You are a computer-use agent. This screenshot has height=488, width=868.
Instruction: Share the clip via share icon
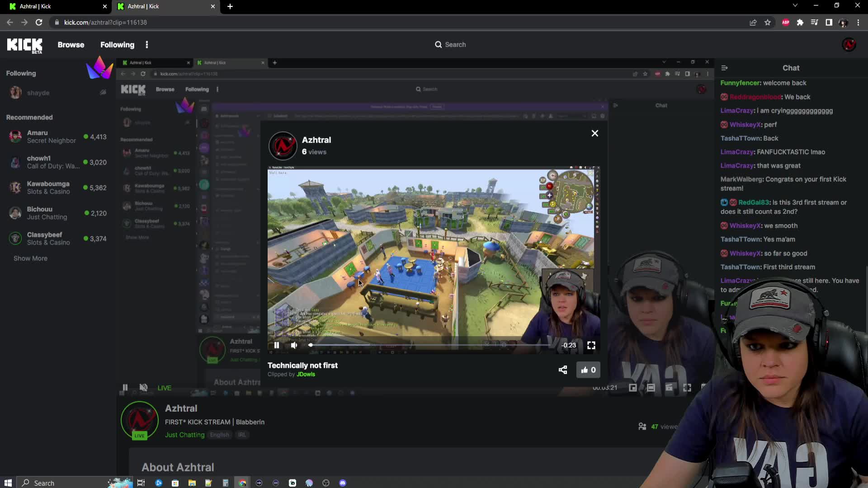(562, 370)
